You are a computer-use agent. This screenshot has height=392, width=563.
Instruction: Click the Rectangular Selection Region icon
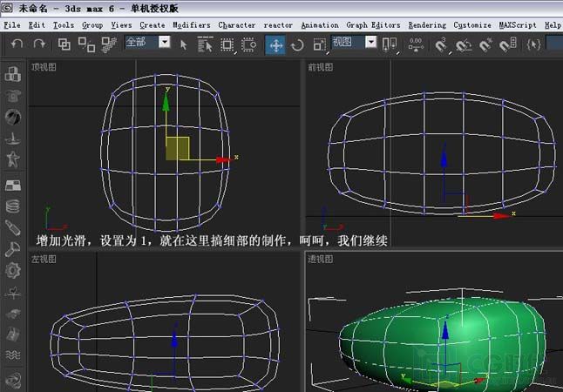(x=227, y=45)
